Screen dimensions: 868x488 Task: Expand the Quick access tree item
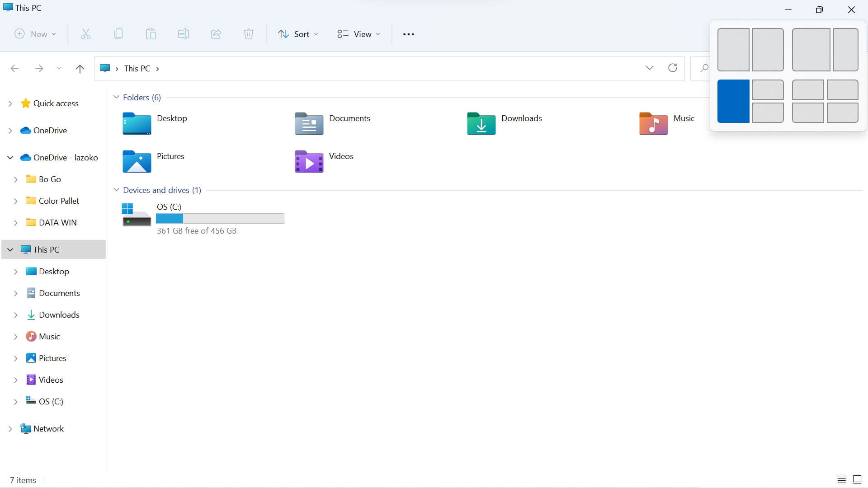pyautogui.click(x=9, y=103)
